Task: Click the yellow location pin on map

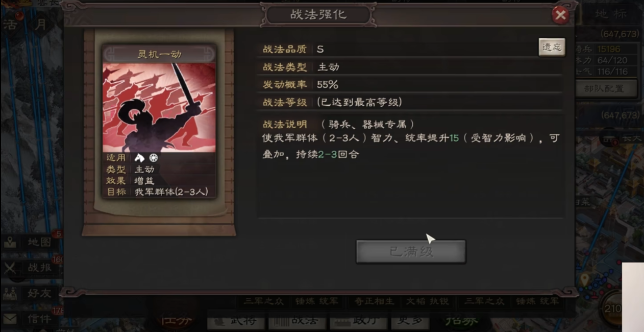Action: [584, 279]
